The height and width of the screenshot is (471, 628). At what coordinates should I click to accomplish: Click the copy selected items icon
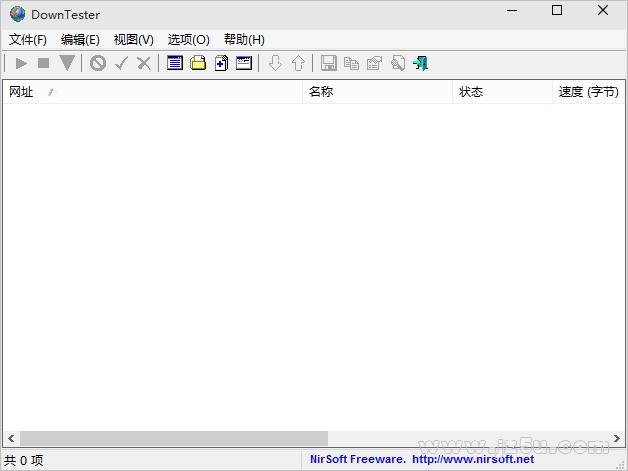pos(352,63)
